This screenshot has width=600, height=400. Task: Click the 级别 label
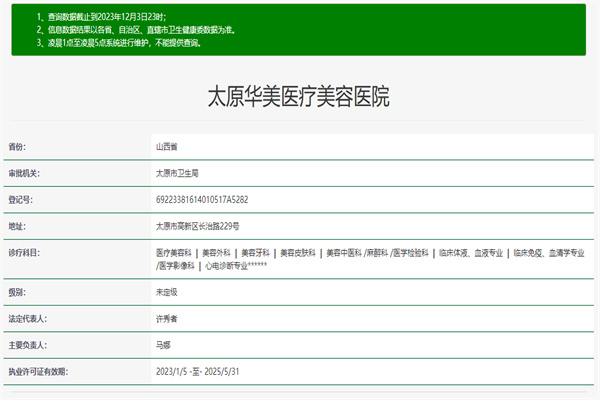tap(17, 292)
